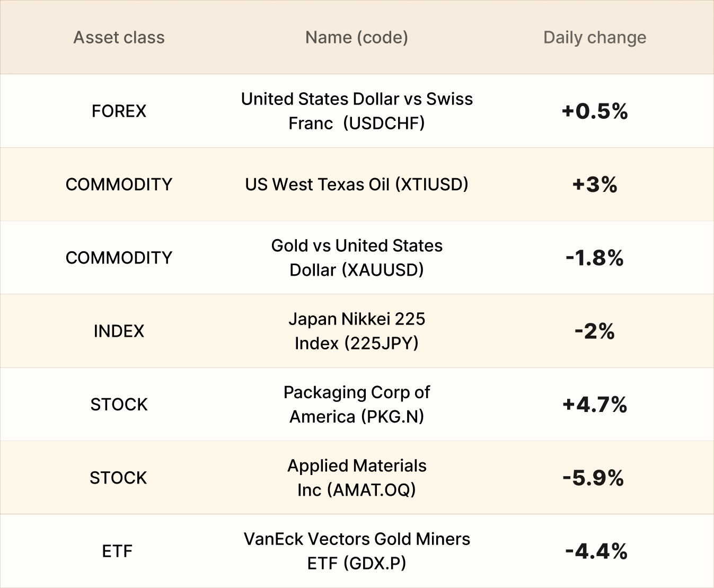Click the +0.5% daily change value

click(x=595, y=111)
